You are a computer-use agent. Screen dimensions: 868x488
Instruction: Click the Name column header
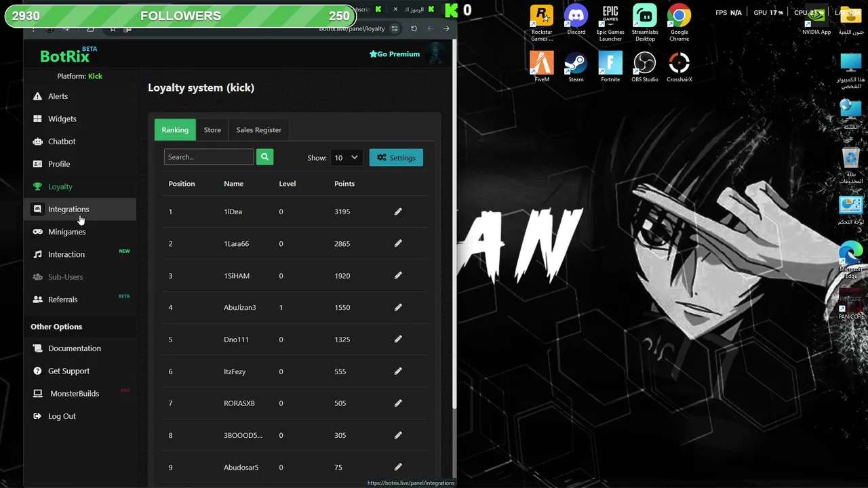(233, 184)
